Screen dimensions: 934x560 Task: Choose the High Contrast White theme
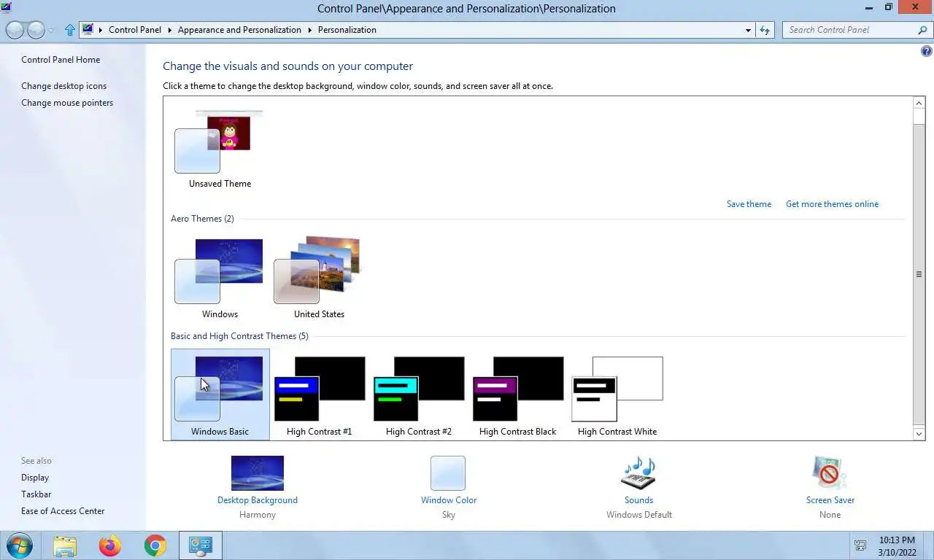(617, 394)
